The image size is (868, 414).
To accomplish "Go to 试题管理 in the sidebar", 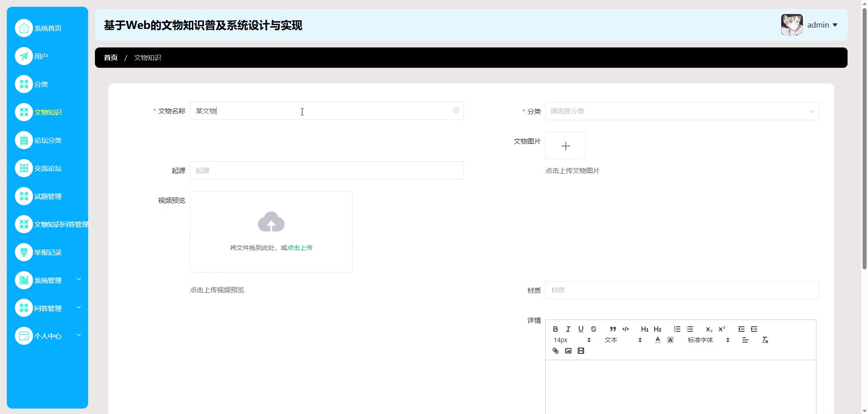I will (x=47, y=196).
